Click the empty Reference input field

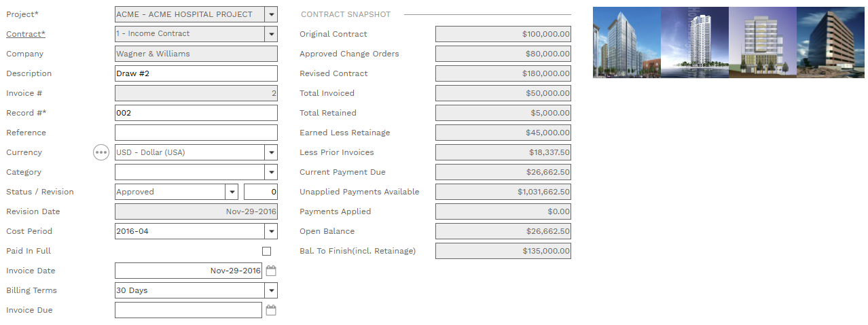[196, 133]
